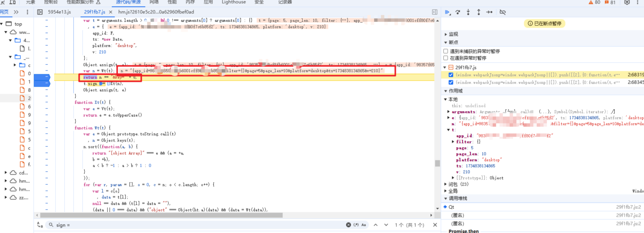
Task: Open the 应用 (Application) panel tab
Action: coord(208,2)
